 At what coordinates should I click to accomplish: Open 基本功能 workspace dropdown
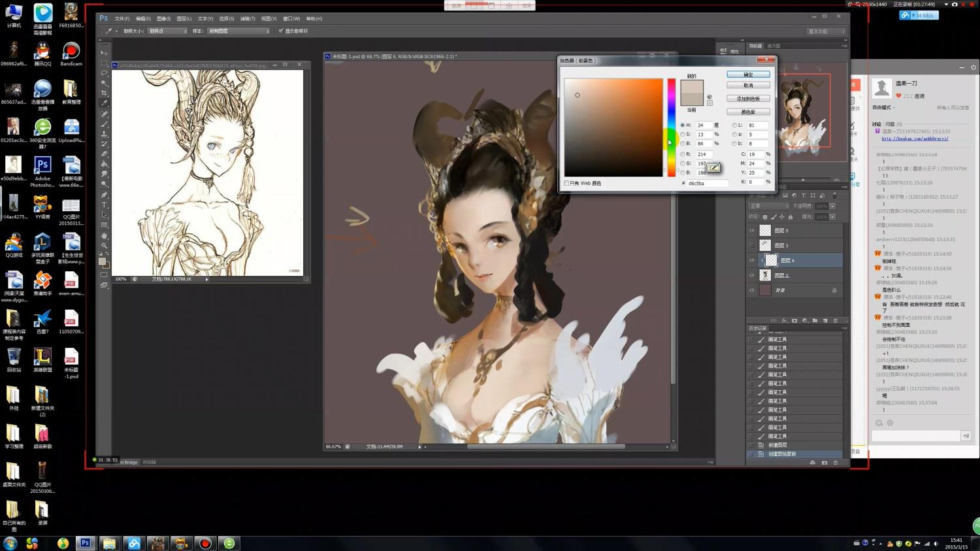[826, 31]
